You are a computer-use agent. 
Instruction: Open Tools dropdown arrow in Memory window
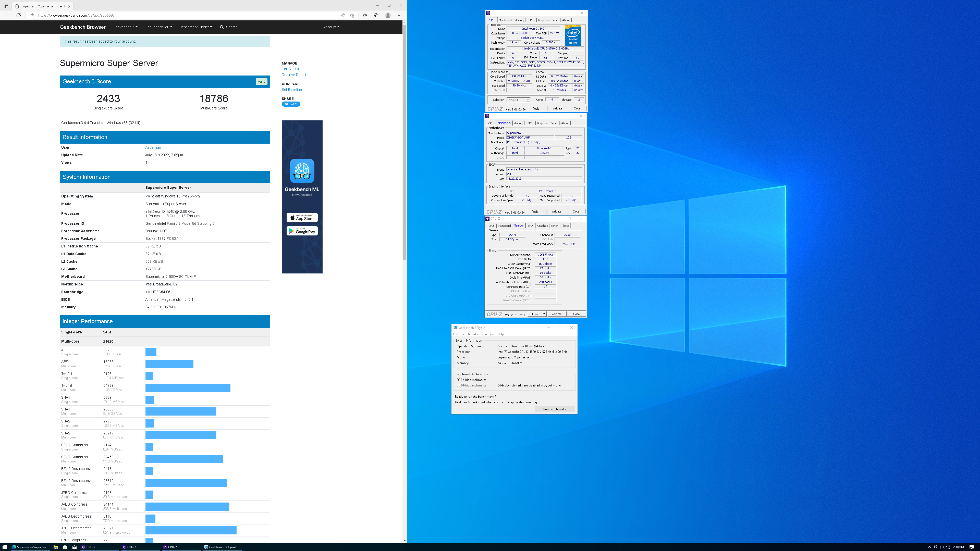pyautogui.click(x=544, y=314)
